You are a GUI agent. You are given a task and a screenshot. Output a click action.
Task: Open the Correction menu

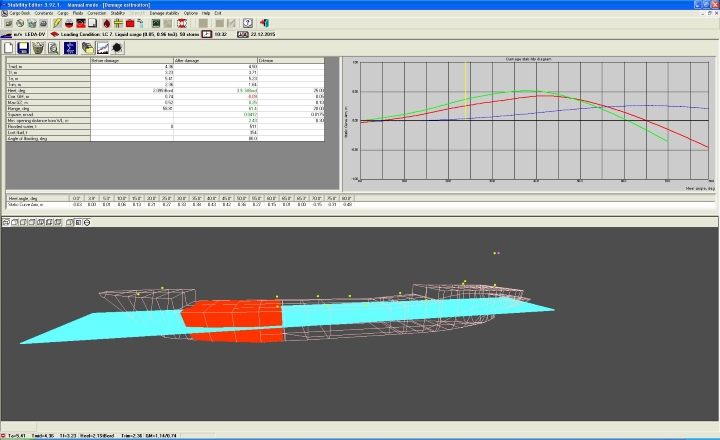pyautogui.click(x=96, y=13)
